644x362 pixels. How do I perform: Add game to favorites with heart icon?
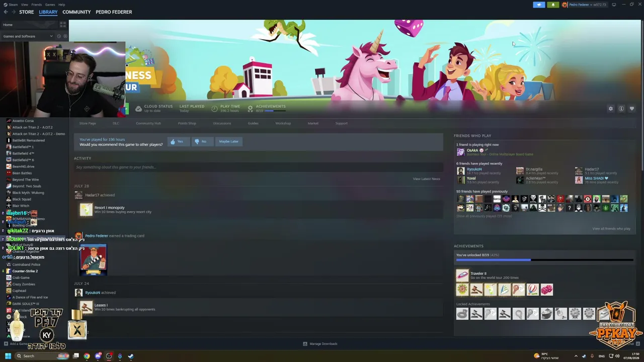tap(632, 109)
